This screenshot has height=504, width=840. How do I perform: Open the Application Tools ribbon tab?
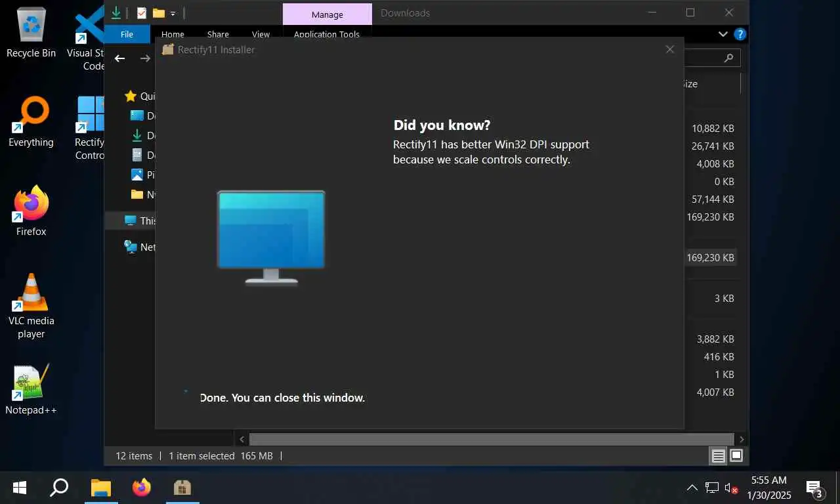click(x=326, y=34)
